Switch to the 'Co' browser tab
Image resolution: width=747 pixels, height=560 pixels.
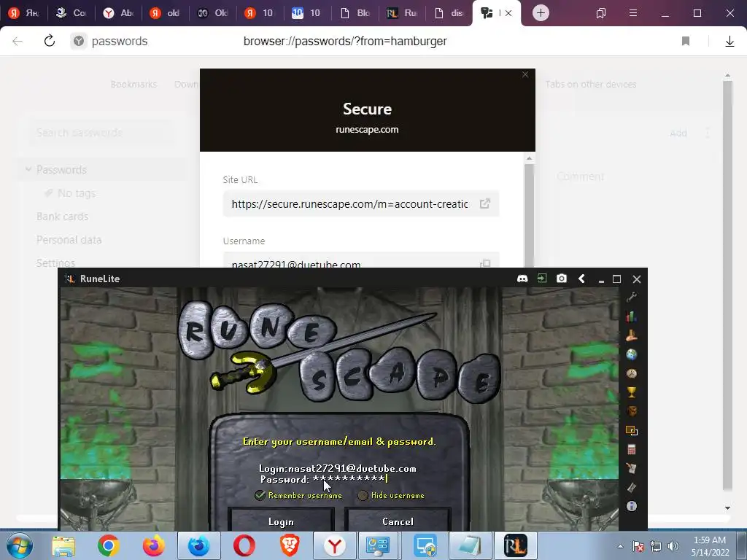70,13
